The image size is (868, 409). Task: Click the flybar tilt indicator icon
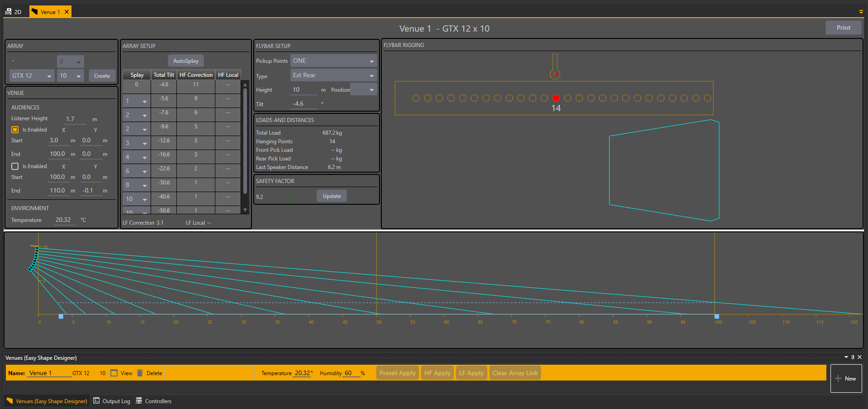(555, 67)
